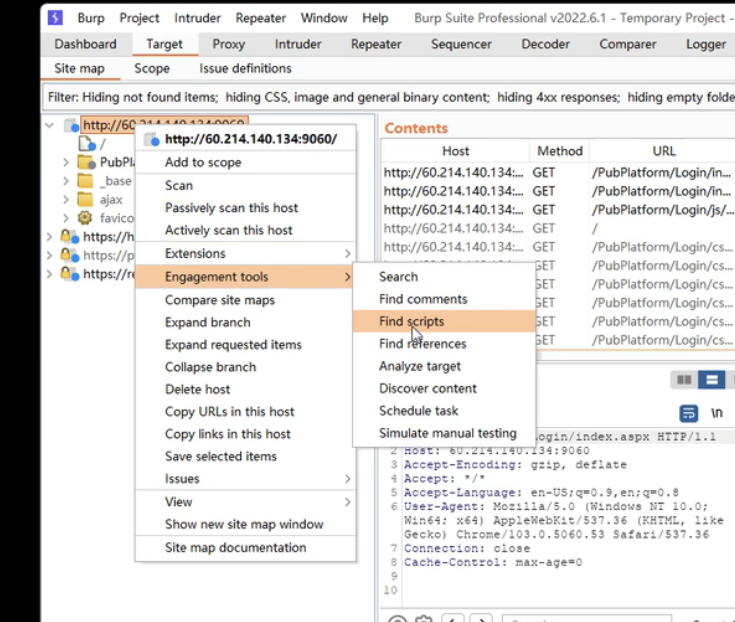Expand the _base folder node

point(66,181)
